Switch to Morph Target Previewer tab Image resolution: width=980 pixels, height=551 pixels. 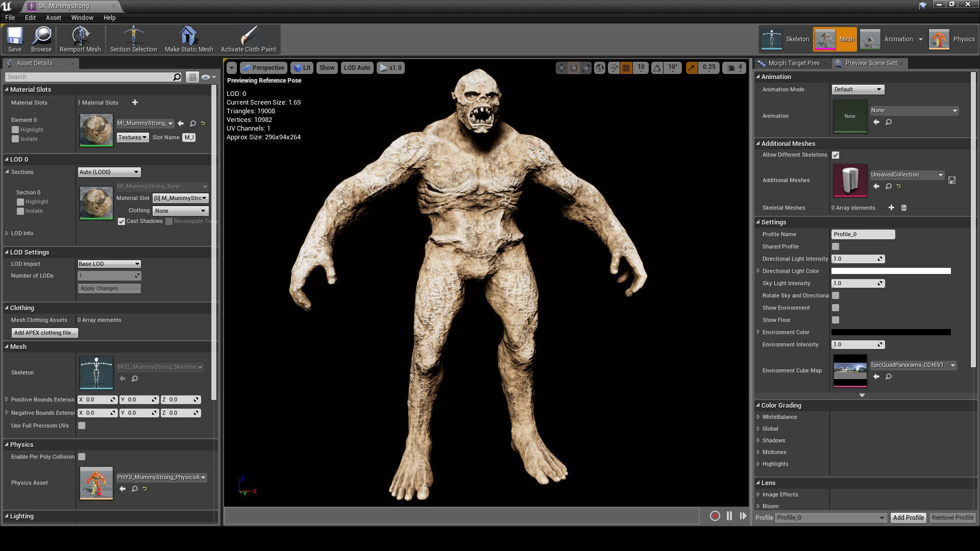(x=793, y=63)
